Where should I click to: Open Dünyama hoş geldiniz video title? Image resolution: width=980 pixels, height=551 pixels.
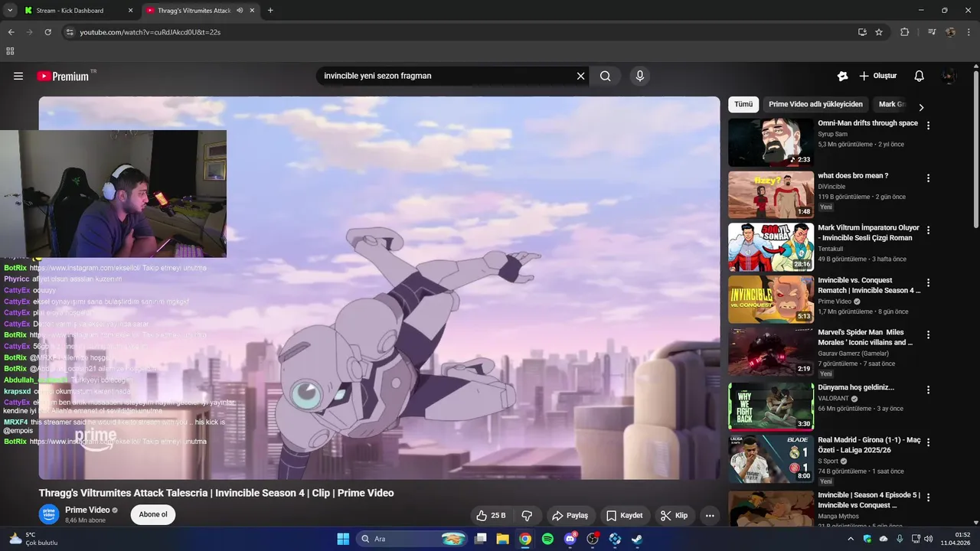click(x=856, y=387)
